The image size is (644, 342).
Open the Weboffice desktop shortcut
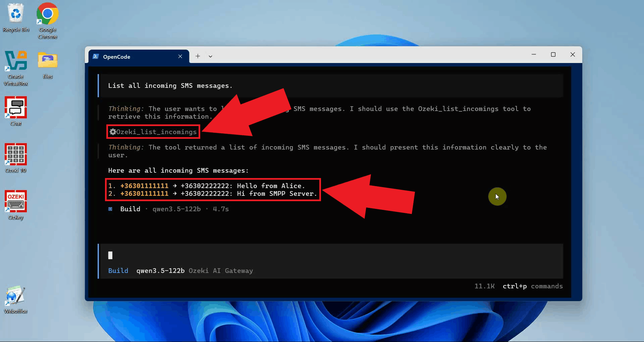[x=16, y=299]
